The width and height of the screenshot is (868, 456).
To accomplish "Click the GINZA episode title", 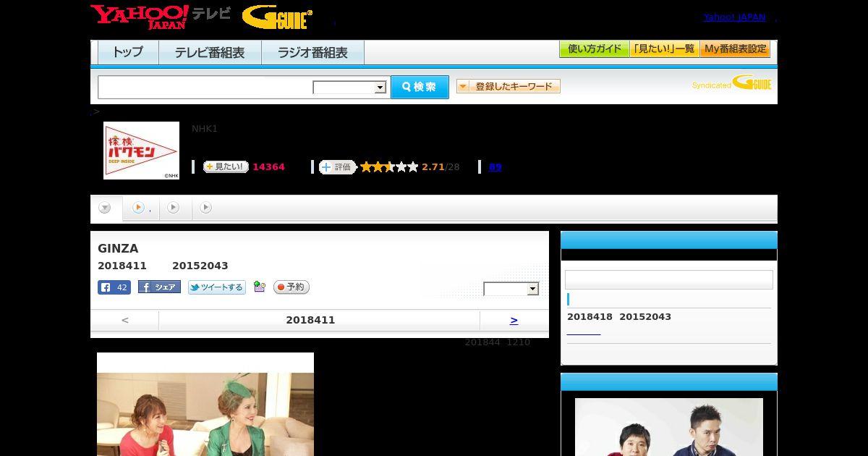I will click(x=118, y=249).
